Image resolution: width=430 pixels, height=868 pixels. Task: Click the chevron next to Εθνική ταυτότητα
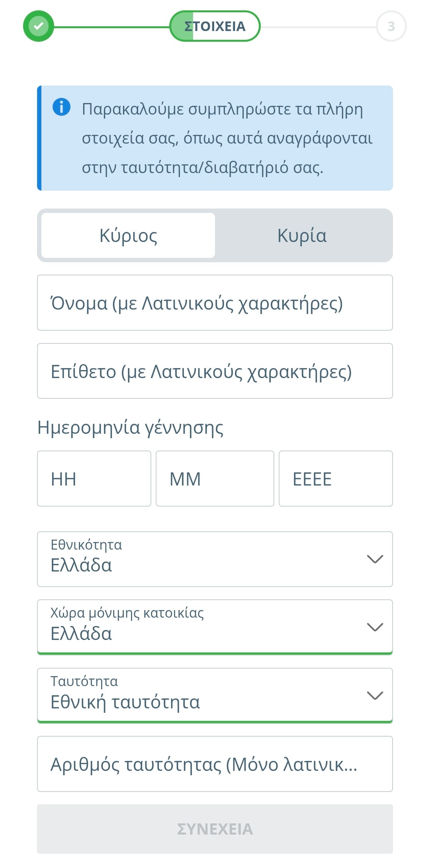pos(375,695)
